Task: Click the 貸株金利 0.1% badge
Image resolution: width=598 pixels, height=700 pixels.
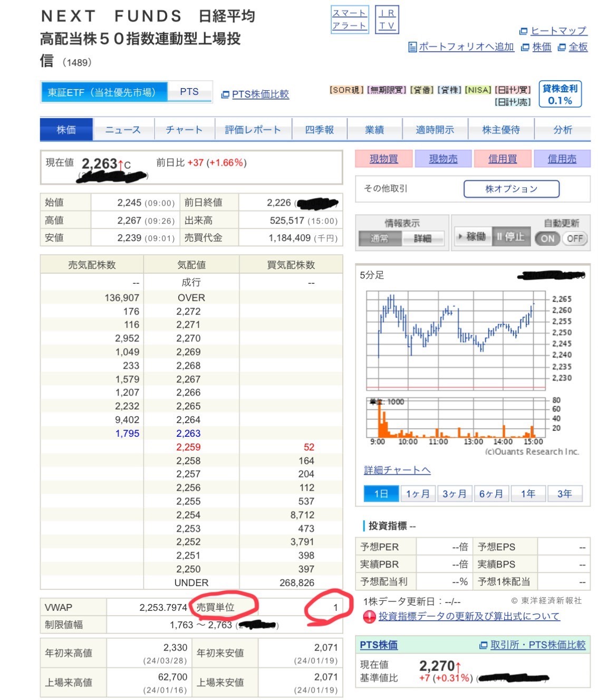Action: [x=560, y=94]
